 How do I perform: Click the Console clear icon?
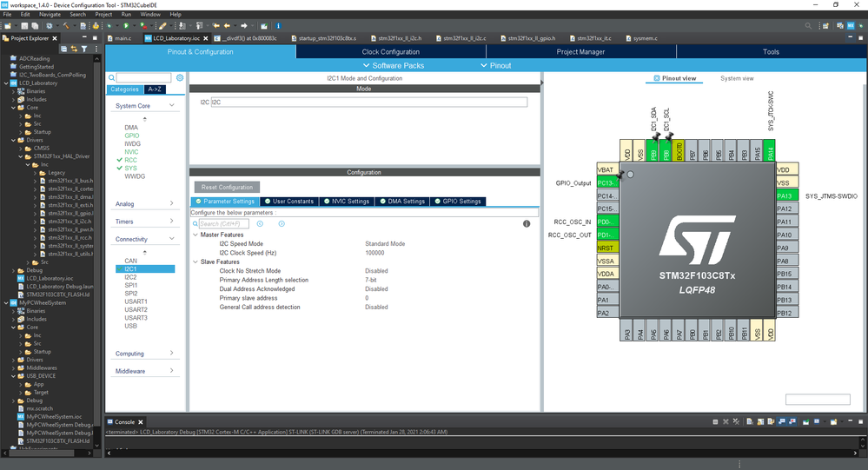click(750, 421)
